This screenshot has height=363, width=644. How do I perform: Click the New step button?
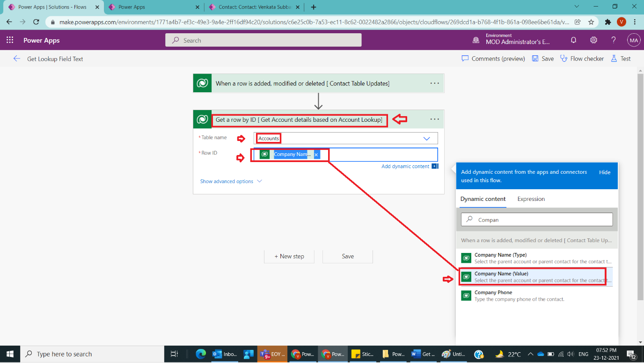pos(289,256)
